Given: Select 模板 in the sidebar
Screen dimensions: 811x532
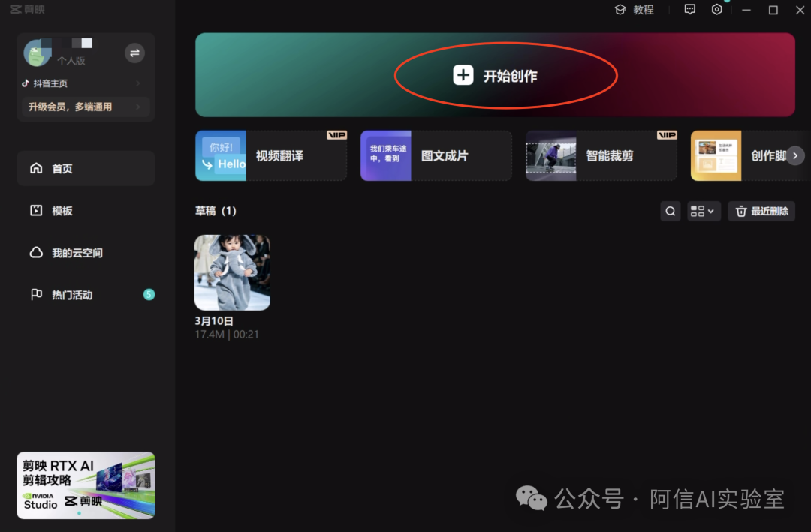Looking at the screenshot, I should (x=86, y=210).
